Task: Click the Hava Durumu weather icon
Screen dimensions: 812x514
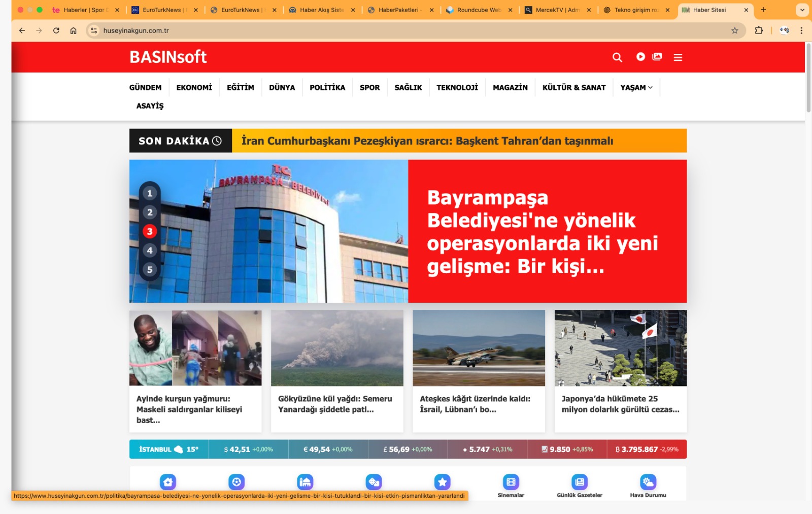Action: [647, 481]
